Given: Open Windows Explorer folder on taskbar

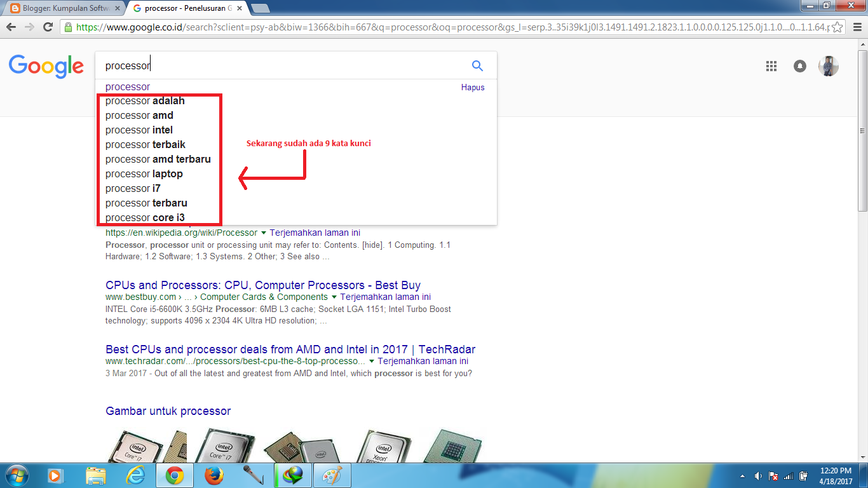Looking at the screenshot, I should [x=96, y=475].
